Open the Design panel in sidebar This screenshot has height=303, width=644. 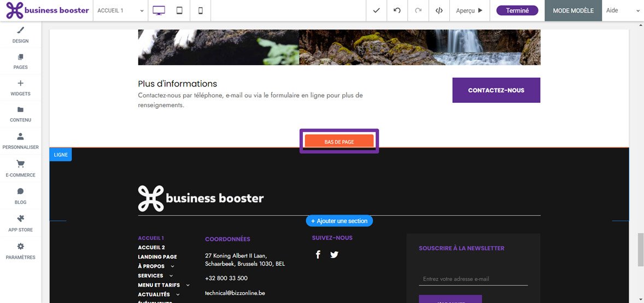(20, 35)
